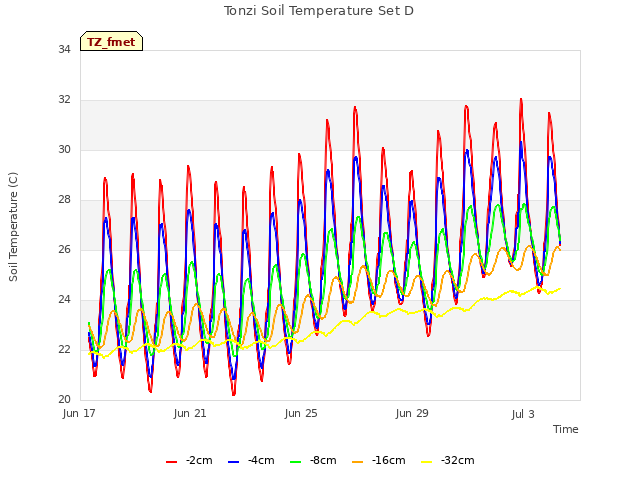
Task: Toggle the -2cm legend entry
Action: tap(189, 461)
